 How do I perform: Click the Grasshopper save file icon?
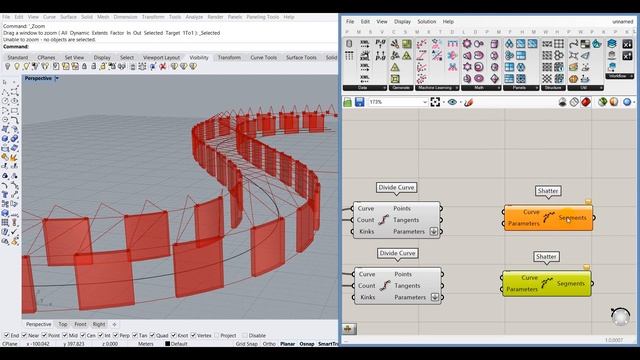(x=359, y=102)
